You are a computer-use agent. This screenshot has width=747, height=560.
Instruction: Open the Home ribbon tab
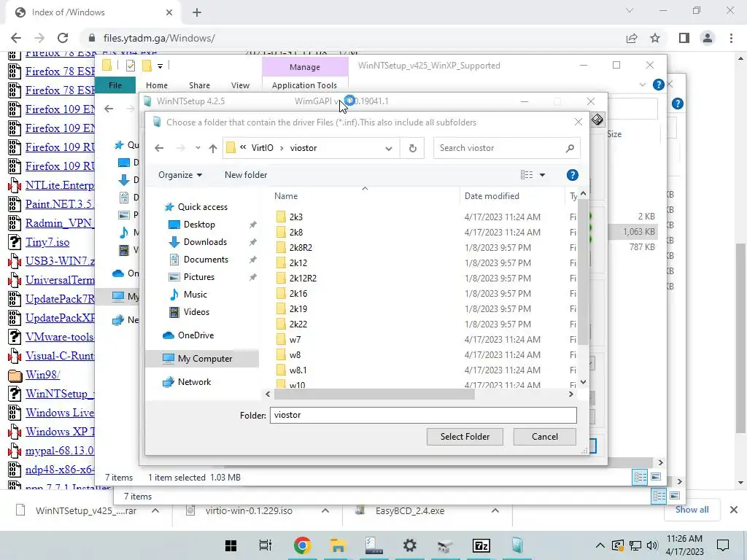(157, 85)
